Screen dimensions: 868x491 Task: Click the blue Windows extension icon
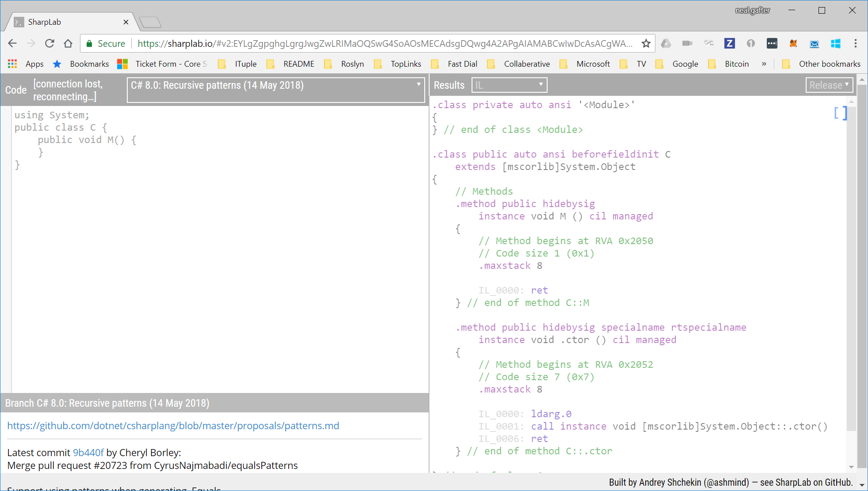(x=836, y=43)
